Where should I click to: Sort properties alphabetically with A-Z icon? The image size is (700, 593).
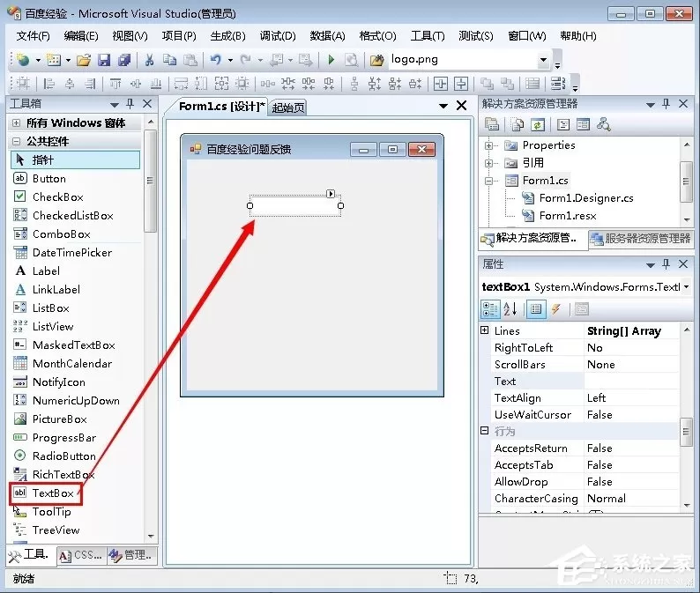(510, 308)
